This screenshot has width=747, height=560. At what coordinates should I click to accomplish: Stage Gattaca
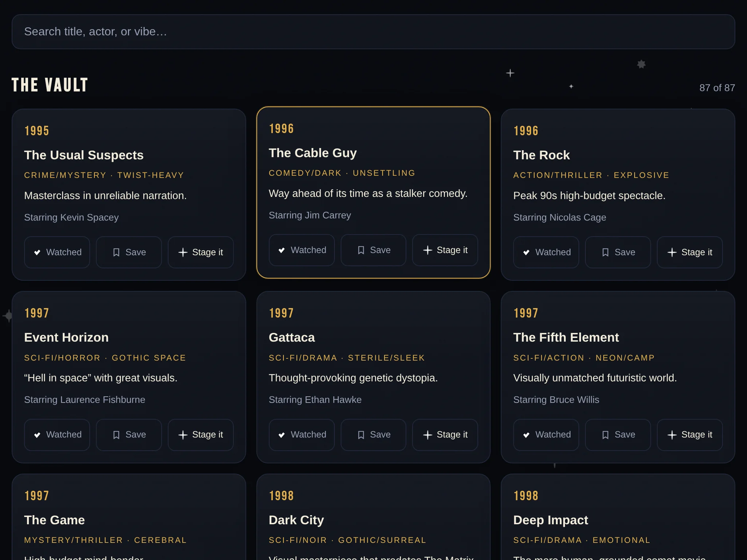445,435
